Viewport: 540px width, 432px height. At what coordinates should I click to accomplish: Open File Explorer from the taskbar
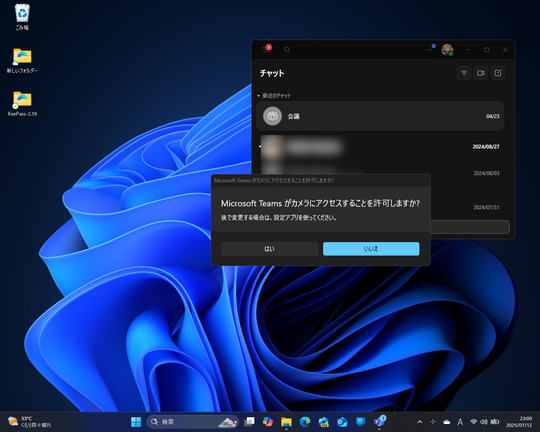pos(286,422)
